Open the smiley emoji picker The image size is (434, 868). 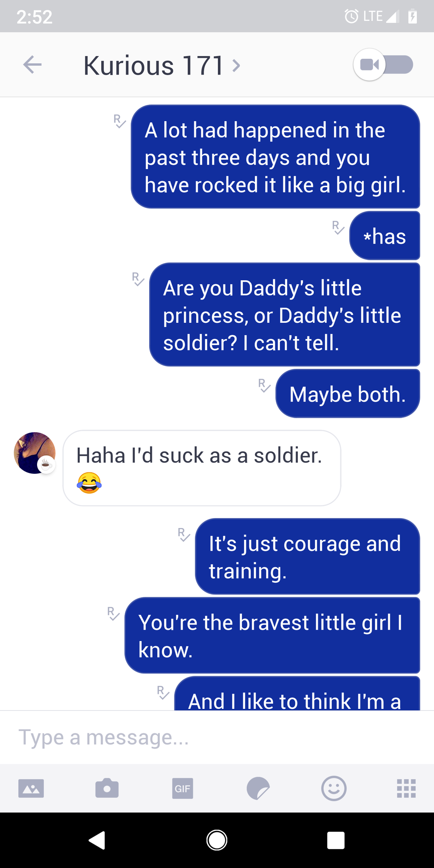[x=334, y=788]
